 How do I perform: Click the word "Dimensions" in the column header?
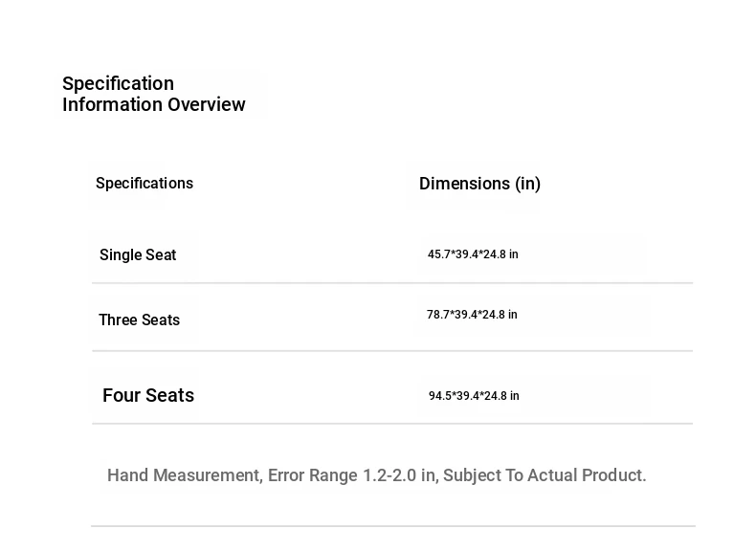pos(464,184)
